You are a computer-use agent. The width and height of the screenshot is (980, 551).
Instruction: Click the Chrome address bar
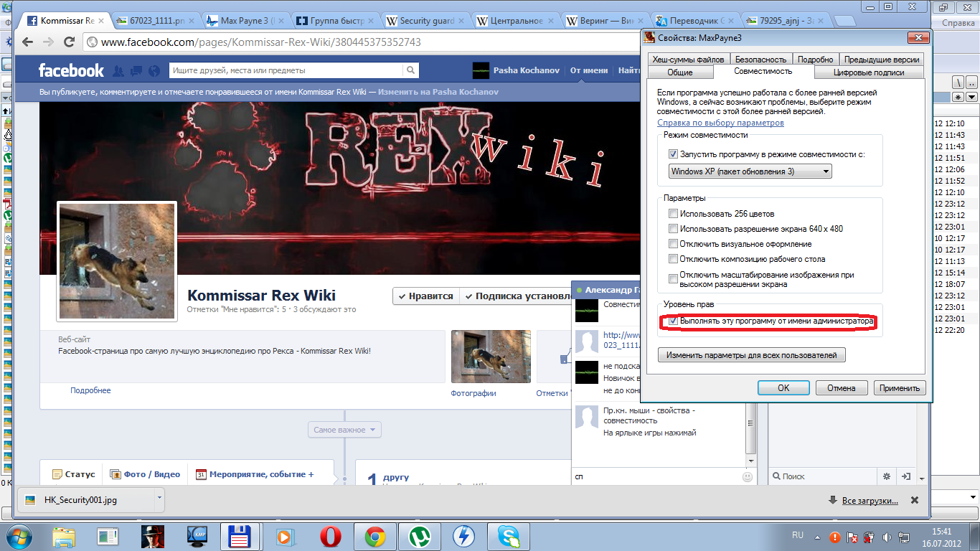tap(359, 42)
